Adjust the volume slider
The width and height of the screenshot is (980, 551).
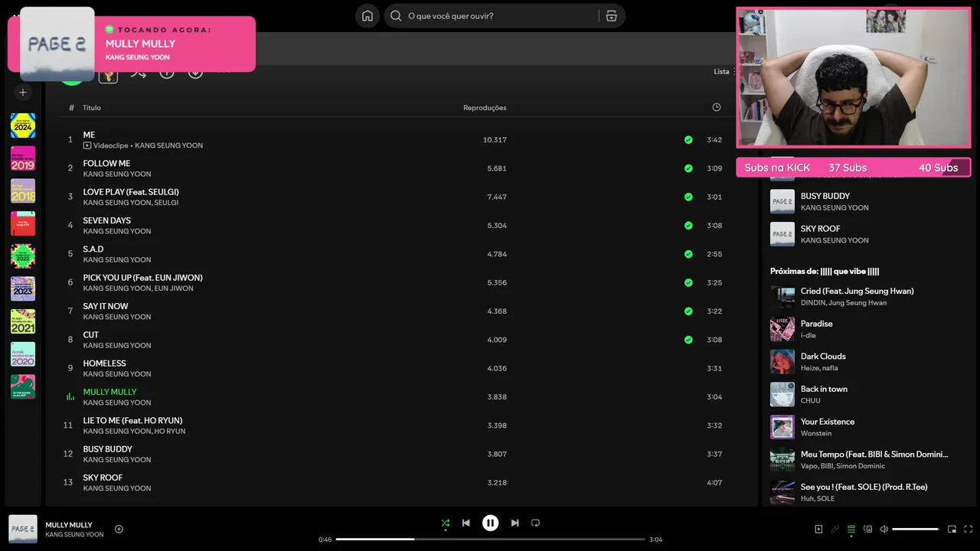[x=916, y=529]
